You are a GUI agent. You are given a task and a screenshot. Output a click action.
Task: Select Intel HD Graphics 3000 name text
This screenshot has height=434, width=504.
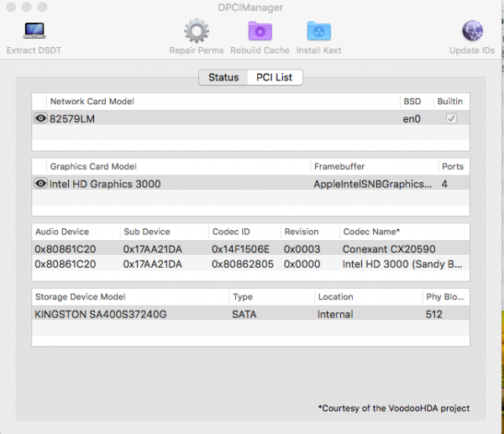[x=105, y=184]
